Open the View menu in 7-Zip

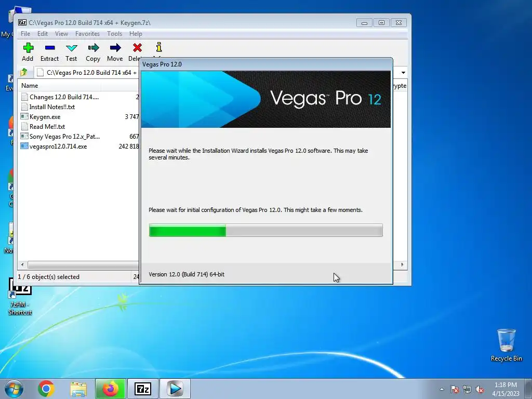pos(61,34)
